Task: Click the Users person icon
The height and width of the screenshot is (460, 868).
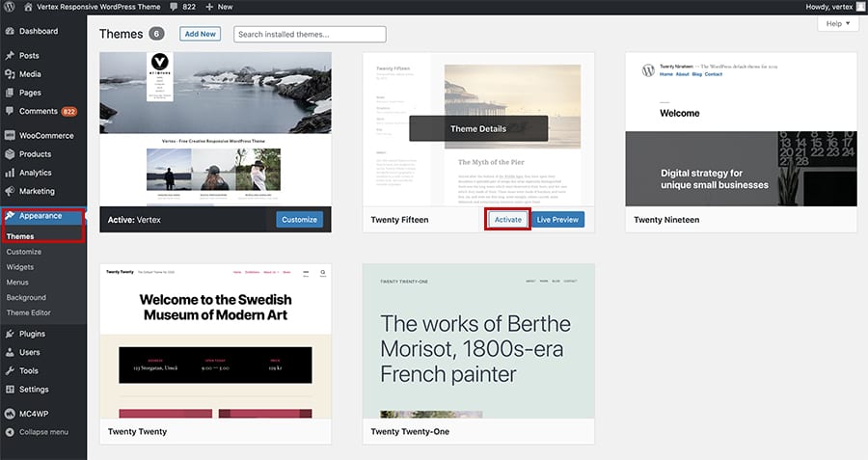Action: (x=10, y=352)
